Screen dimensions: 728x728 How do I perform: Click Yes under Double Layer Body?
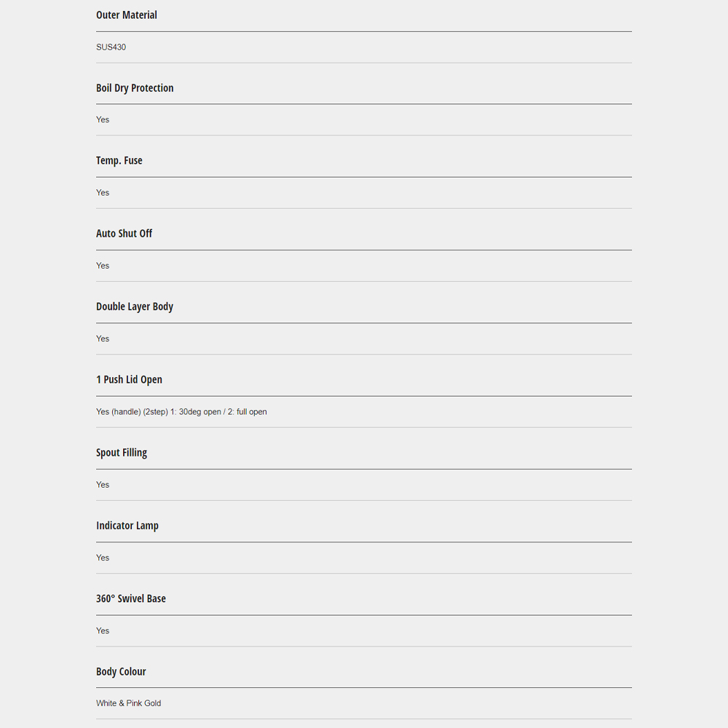click(103, 339)
